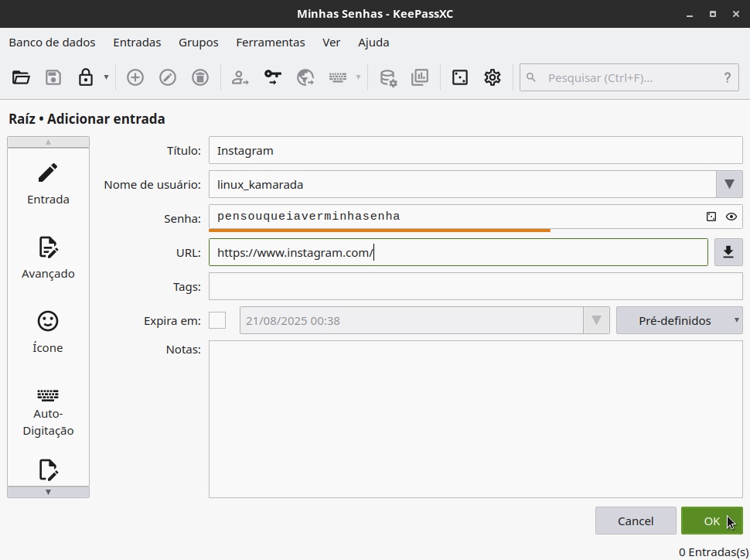Confirm the entry with OK button

712,521
